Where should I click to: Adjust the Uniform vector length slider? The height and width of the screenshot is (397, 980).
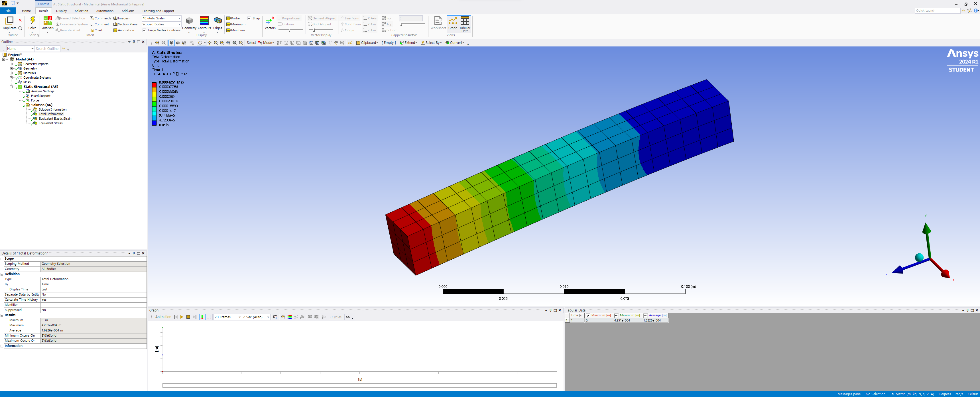click(290, 30)
